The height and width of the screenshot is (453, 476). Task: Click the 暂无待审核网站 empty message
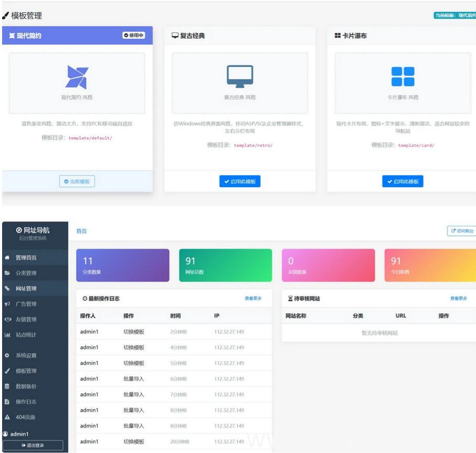click(380, 333)
